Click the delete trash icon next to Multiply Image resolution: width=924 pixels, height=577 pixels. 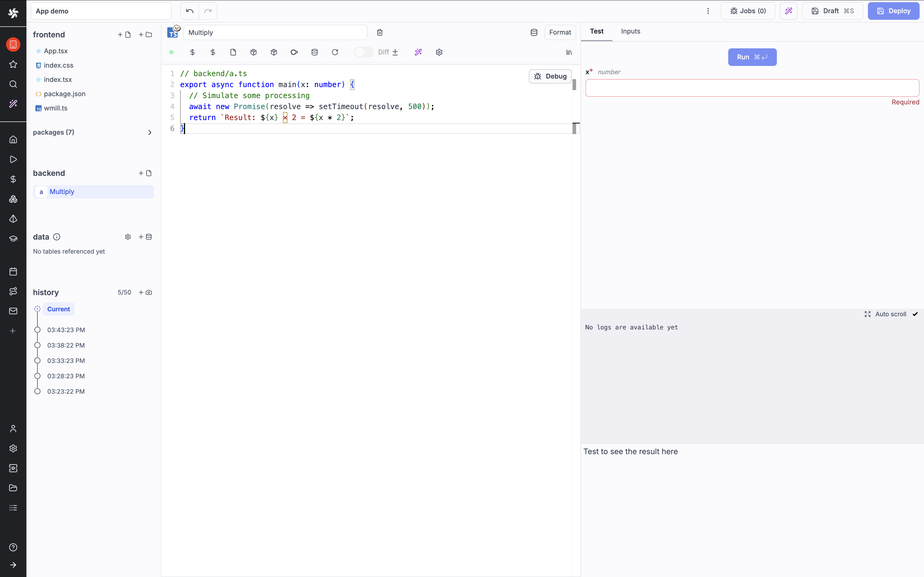[380, 32]
